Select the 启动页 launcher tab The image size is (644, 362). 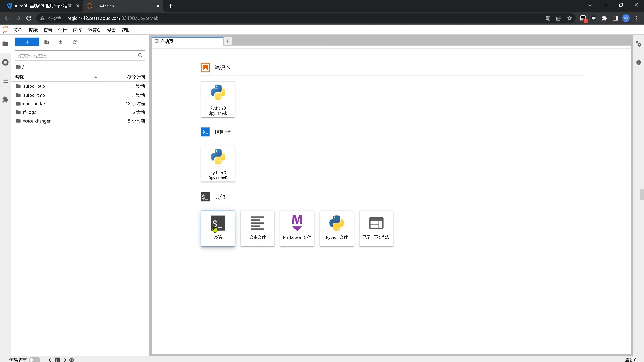tap(187, 41)
